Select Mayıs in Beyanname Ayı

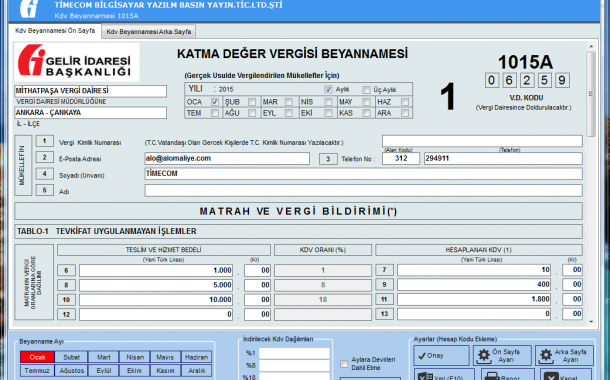pyautogui.click(x=165, y=357)
